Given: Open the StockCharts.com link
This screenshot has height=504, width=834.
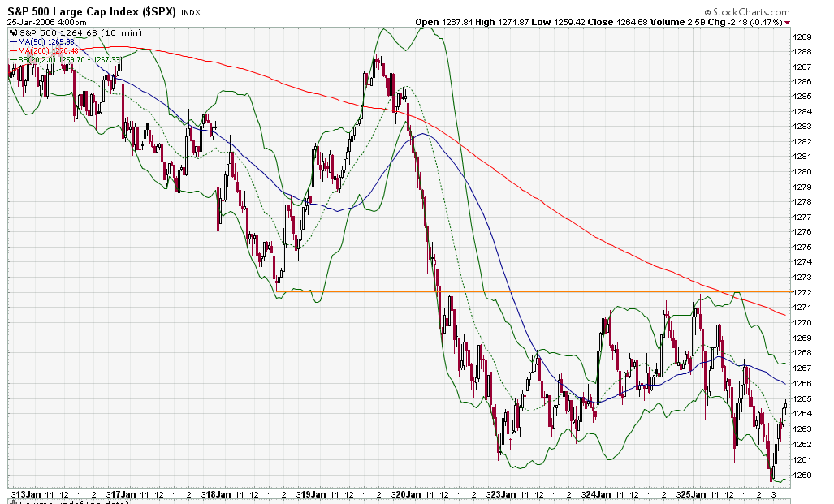Looking at the screenshot, I should pos(747,11).
